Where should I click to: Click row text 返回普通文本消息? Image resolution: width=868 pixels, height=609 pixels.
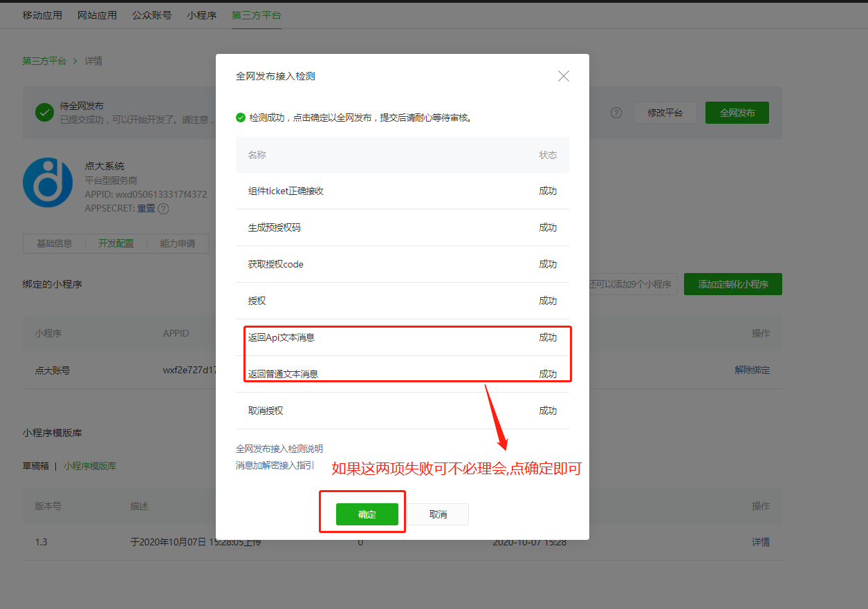(x=284, y=374)
